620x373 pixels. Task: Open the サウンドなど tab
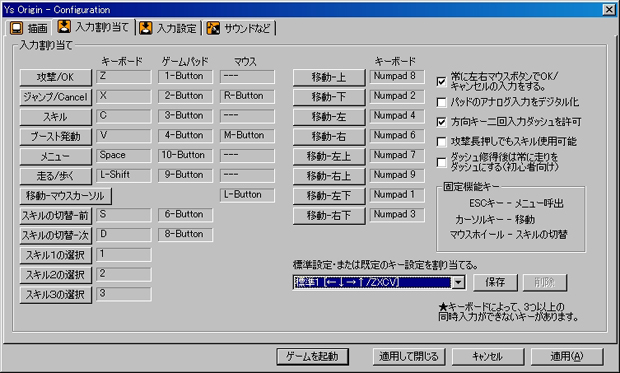(240, 28)
